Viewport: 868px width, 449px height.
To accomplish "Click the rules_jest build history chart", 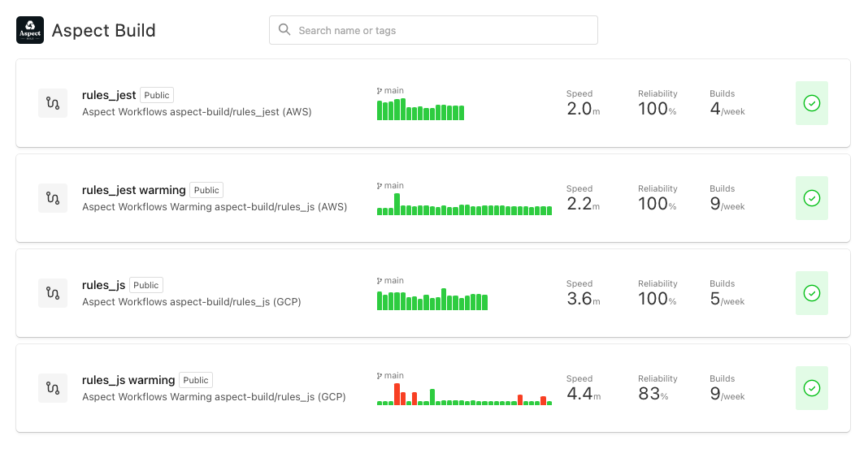I will (x=420, y=109).
